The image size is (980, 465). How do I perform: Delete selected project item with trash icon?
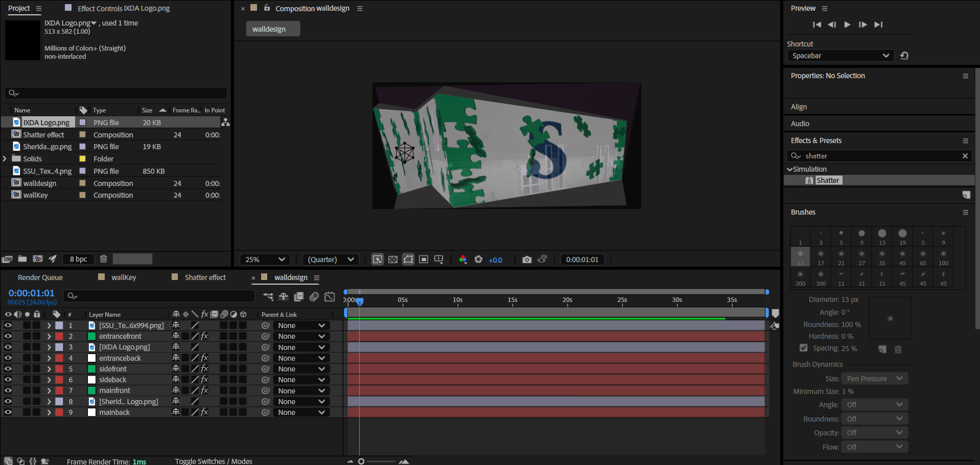[x=103, y=259]
